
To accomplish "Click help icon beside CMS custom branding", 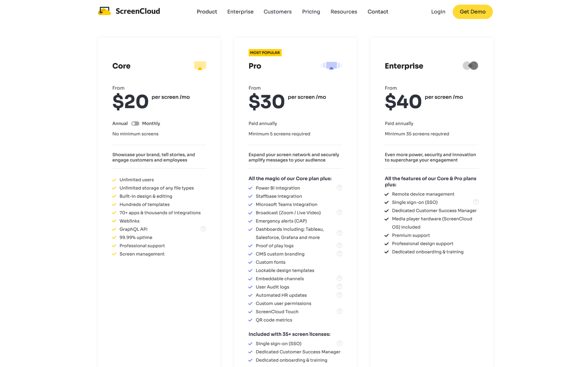I will [339, 254].
